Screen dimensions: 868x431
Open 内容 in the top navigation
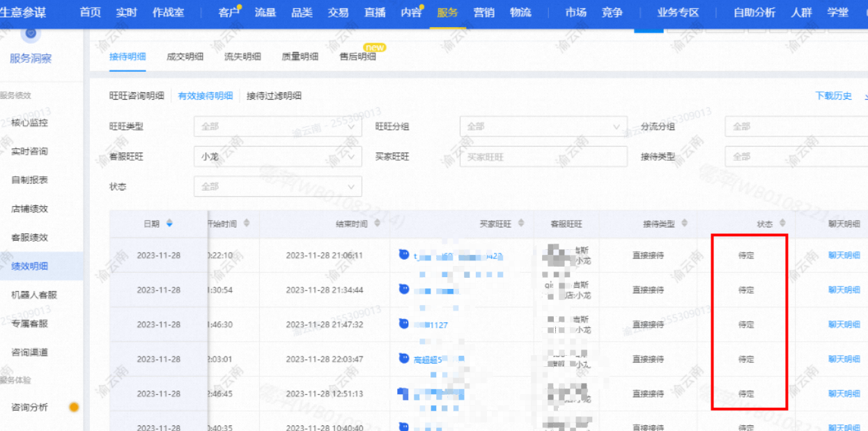pyautogui.click(x=411, y=13)
